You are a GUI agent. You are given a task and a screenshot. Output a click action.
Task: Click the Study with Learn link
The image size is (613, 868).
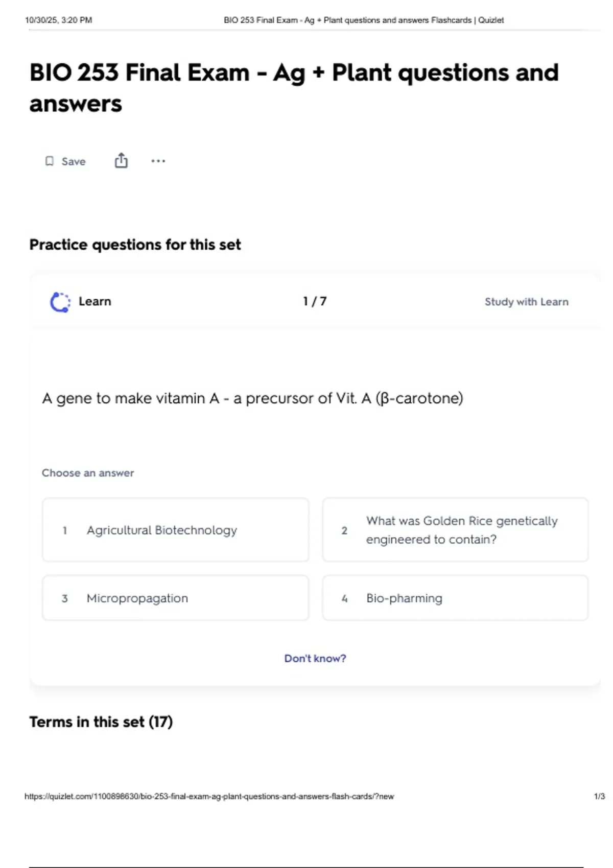click(x=526, y=302)
